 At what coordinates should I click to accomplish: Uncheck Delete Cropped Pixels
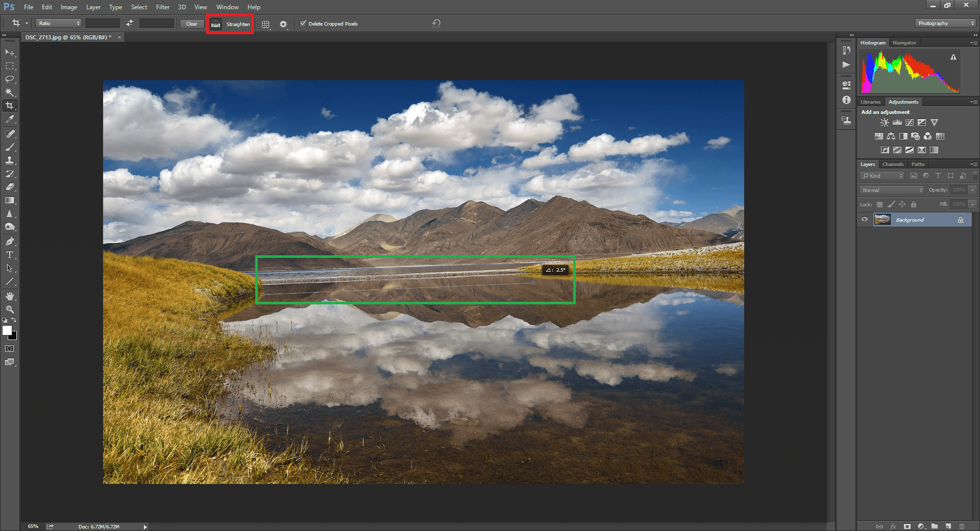pos(303,23)
